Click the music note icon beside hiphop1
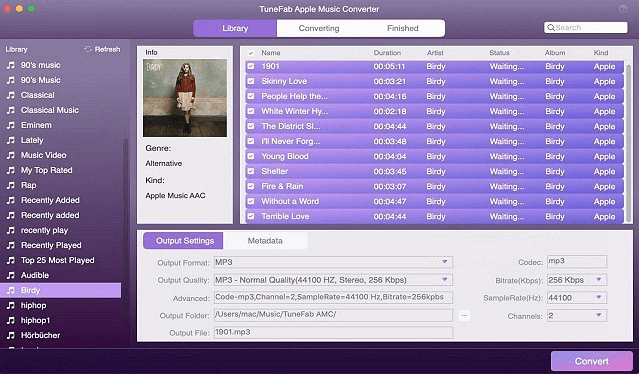This screenshot has height=374, width=639. [x=11, y=320]
